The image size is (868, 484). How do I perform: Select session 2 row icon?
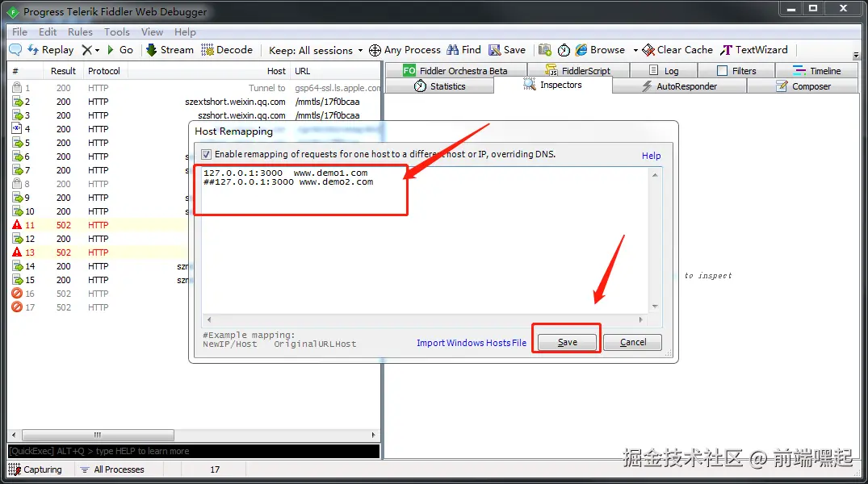click(17, 101)
